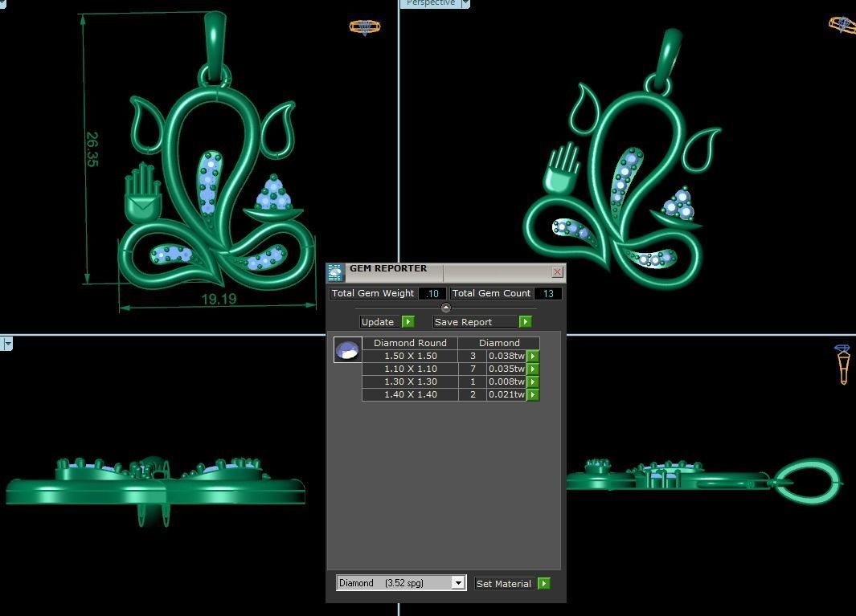Viewport: 856px width, 616px height.
Task: Click the green arrow for 1.50 X 1.50 row
Action: coord(533,356)
